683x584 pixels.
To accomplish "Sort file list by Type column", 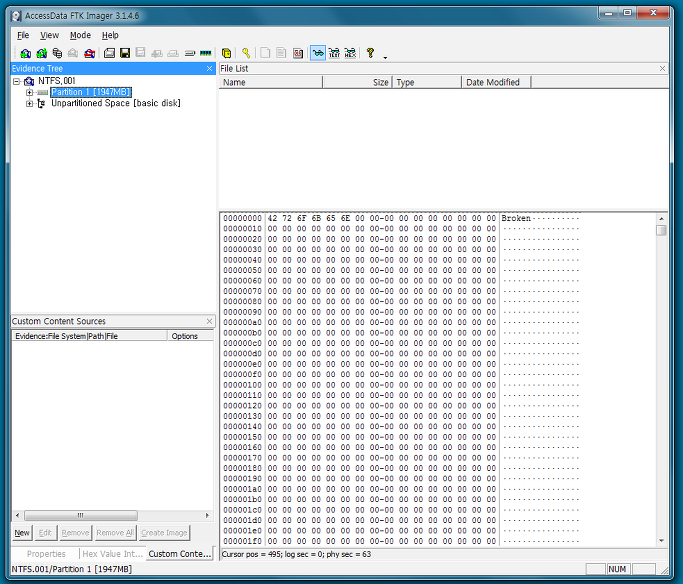I will point(427,82).
